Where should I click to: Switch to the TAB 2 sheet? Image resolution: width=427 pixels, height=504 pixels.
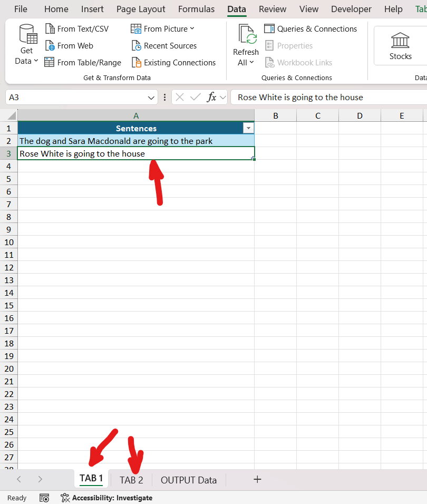click(x=131, y=480)
